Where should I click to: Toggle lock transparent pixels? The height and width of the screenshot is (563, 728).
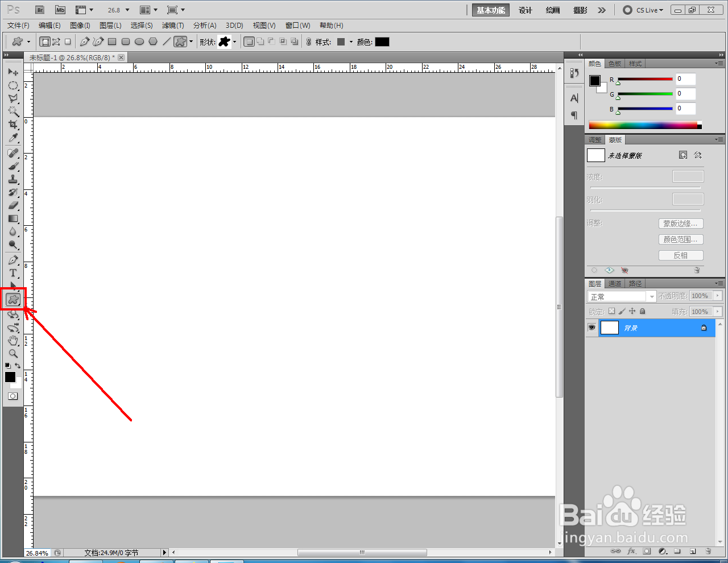click(611, 311)
